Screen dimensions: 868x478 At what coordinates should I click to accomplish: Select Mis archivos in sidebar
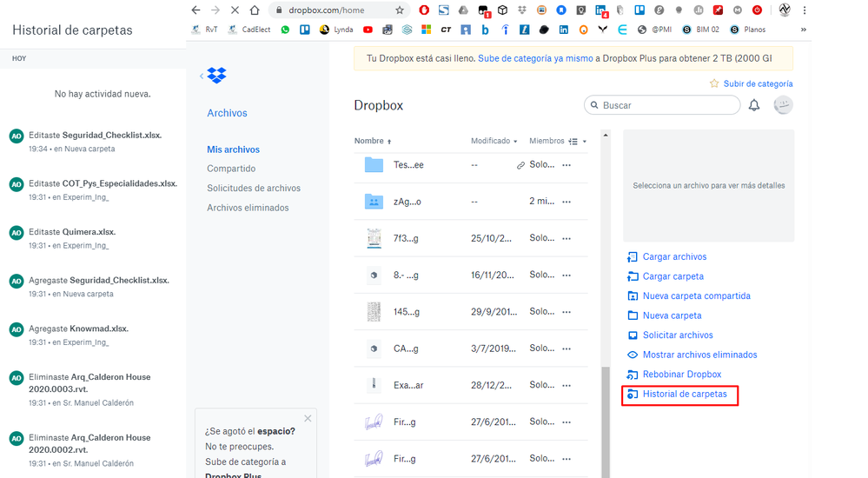[233, 149]
